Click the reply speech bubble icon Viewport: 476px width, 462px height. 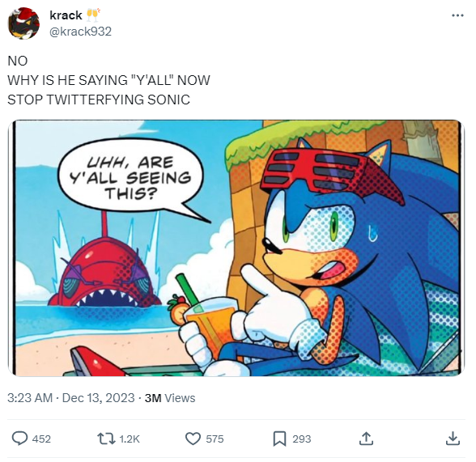click(19, 439)
